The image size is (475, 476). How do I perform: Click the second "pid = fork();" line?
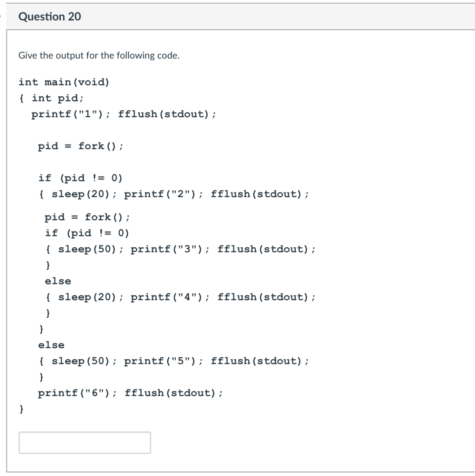tap(87, 217)
